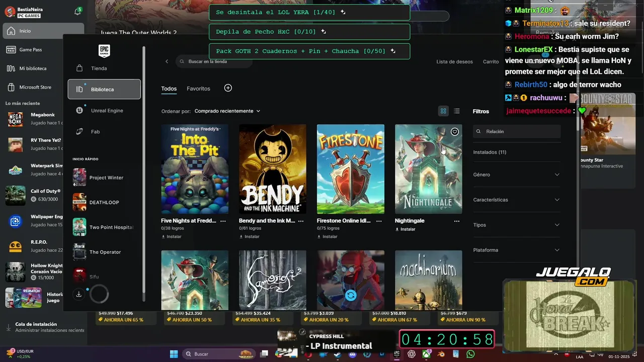The height and width of the screenshot is (362, 644).
Task: Open Inicio in the Xbox app
Action: coord(43,31)
